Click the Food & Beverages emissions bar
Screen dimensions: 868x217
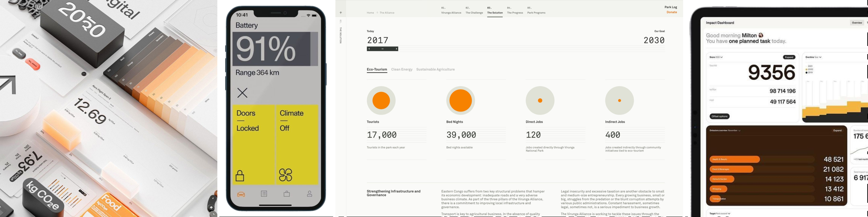tap(732, 169)
